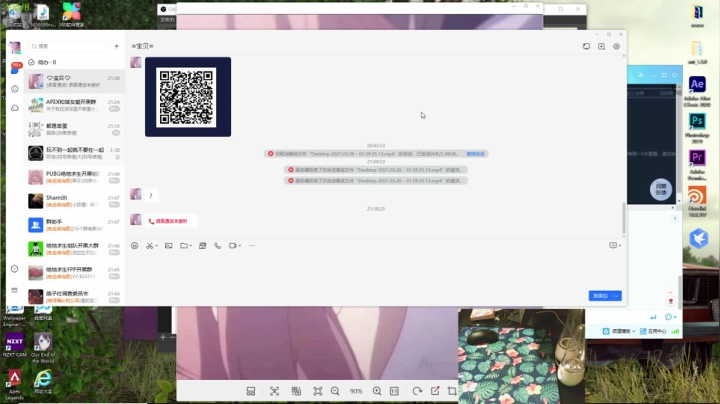Click the round floating button in right window

point(661,189)
